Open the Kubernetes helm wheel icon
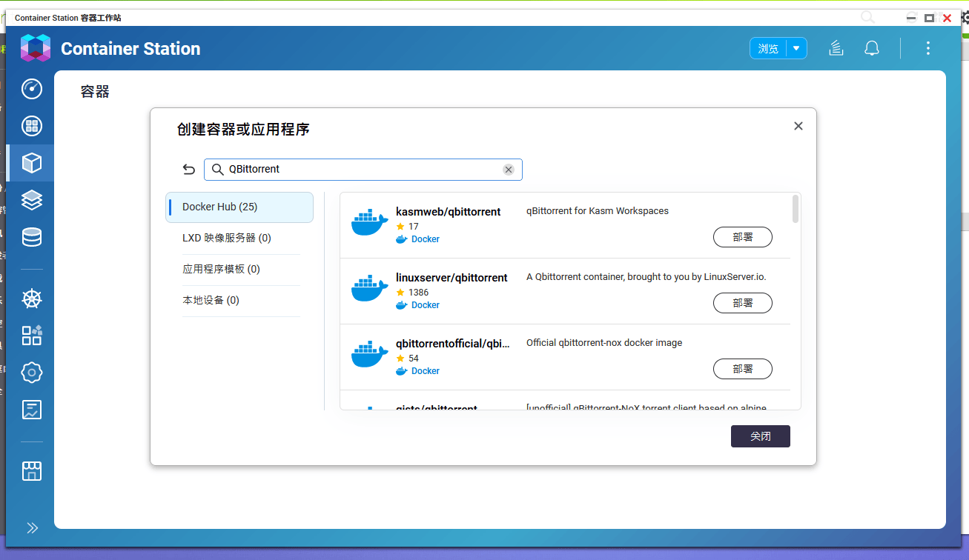The width and height of the screenshot is (969, 560). 32,299
